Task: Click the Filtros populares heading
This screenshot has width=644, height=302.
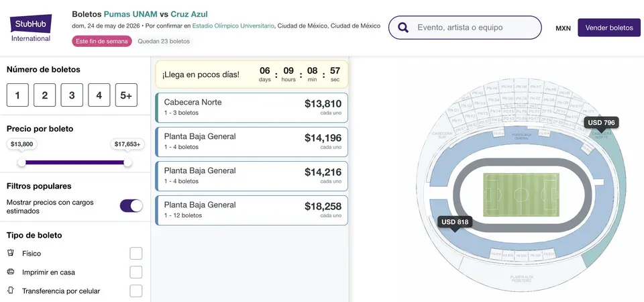Action: pyautogui.click(x=39, y=186)
